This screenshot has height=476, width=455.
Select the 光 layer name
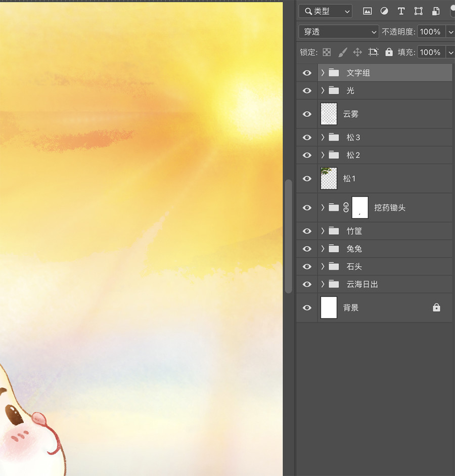tap(350, 91)
